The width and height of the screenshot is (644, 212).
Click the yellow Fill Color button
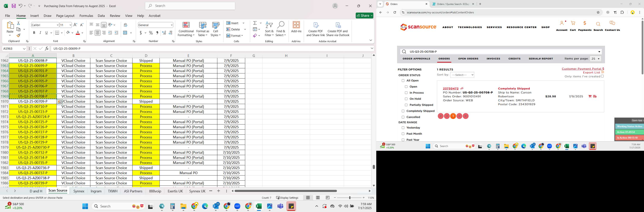click(x=68, y=33)
